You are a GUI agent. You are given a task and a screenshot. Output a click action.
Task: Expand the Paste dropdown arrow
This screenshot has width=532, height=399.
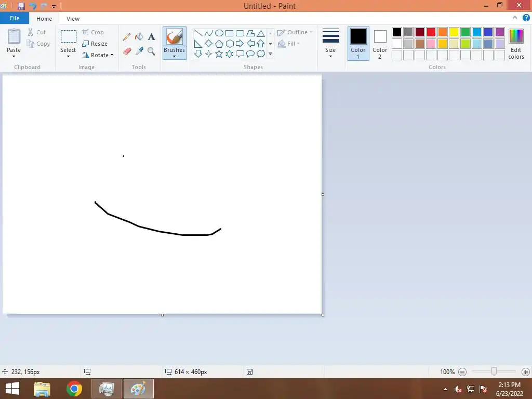[14, 56]
